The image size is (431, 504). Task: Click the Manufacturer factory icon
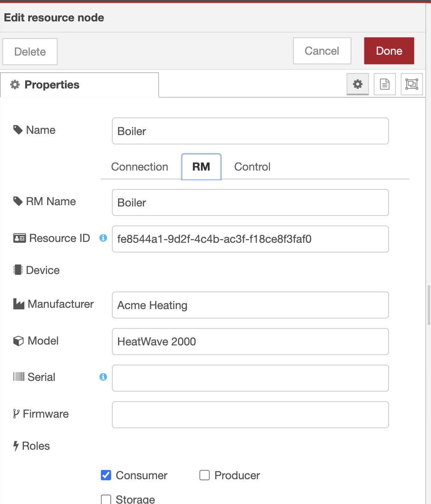click(x=19, y=304)
